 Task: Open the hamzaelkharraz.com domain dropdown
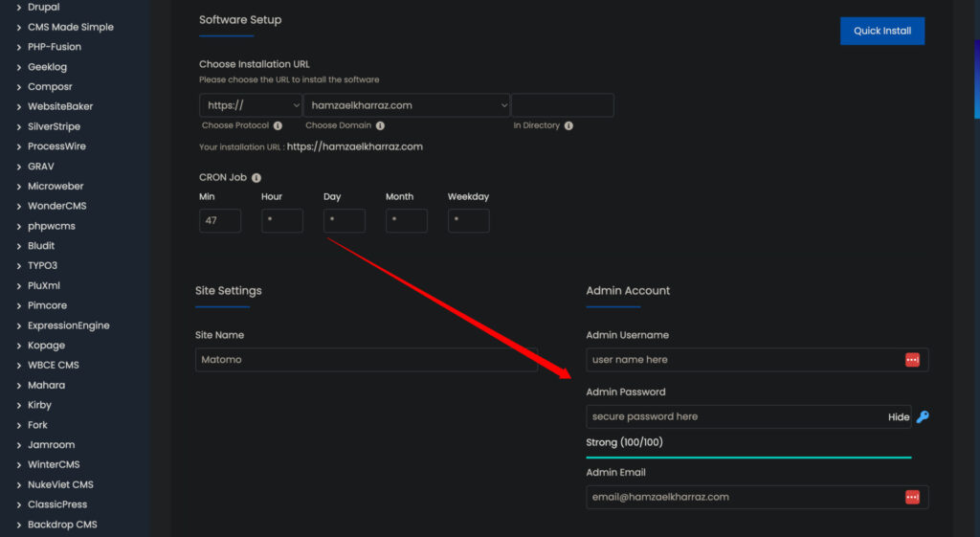407,105
